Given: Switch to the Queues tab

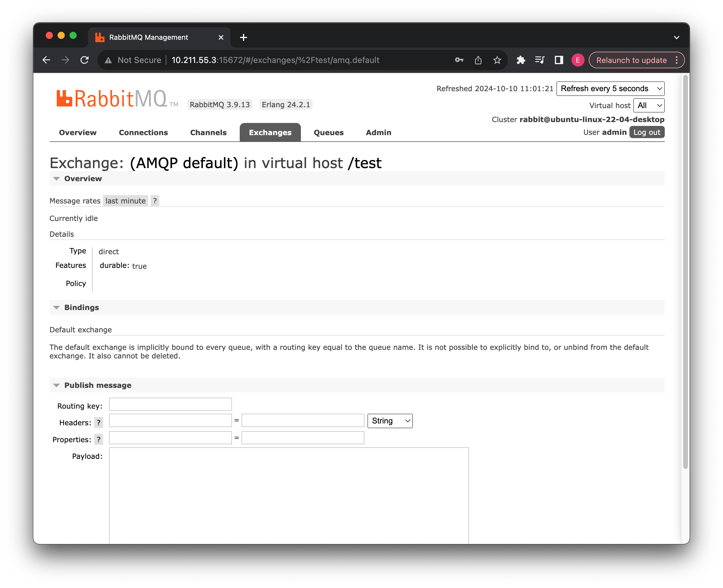Looking at the screenshot, I should click(328, 132).
